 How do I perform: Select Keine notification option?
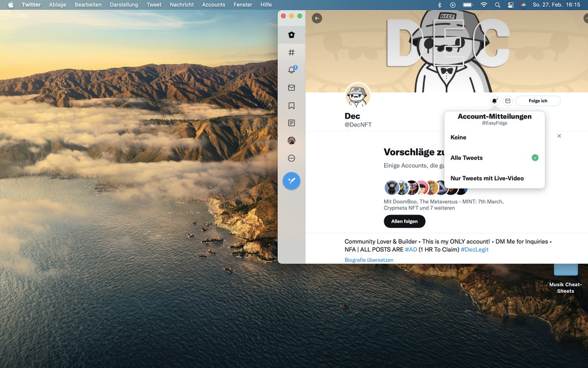[494, 137]
